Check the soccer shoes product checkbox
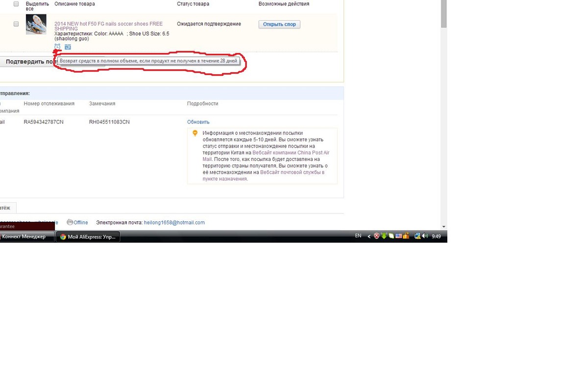Image resolution: width=588 pixels, height=368 pixels. point(16,24)
